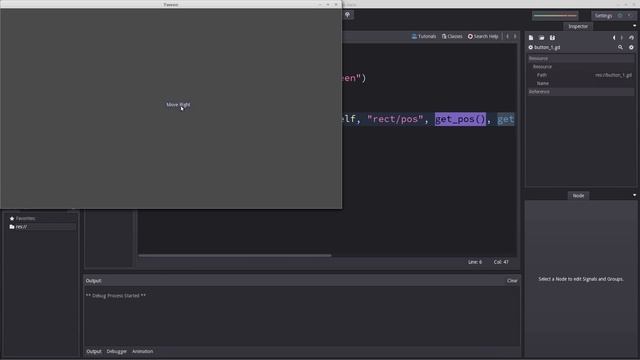Image resolution: width=640 pixels, height=360 pixels.
Task: Switch to the Animation bottom tab
Action: coord(142,351)
